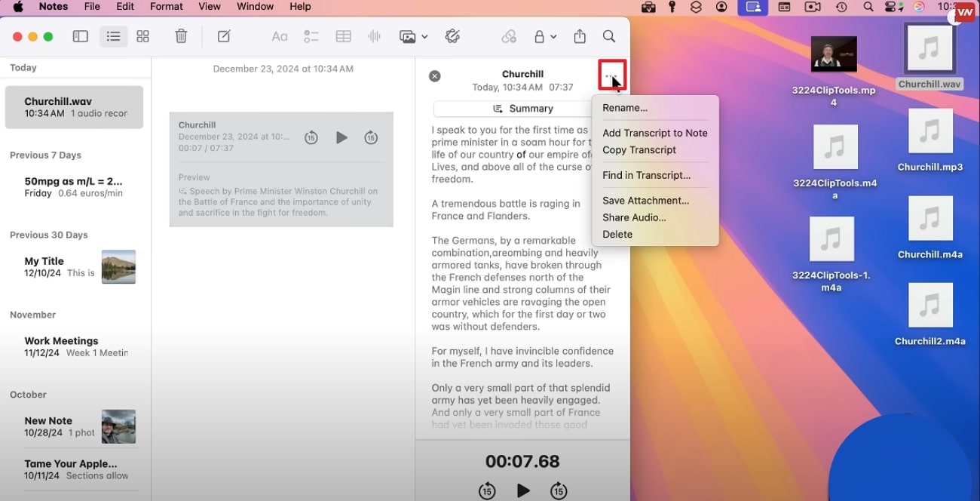The width and height of the screenshot is (980, 501).
Task: Switch Notes to list view
Action: point(113,36)
